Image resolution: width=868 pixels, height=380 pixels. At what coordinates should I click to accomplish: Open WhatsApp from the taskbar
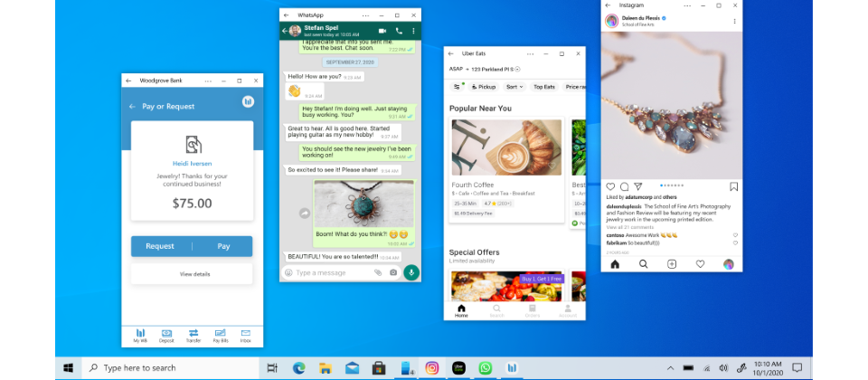click(485, 368)
